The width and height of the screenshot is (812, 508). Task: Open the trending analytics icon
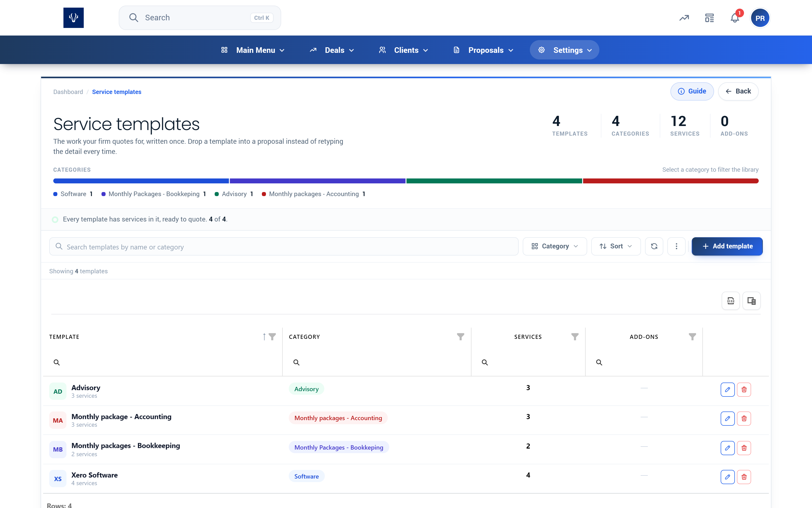684,18
